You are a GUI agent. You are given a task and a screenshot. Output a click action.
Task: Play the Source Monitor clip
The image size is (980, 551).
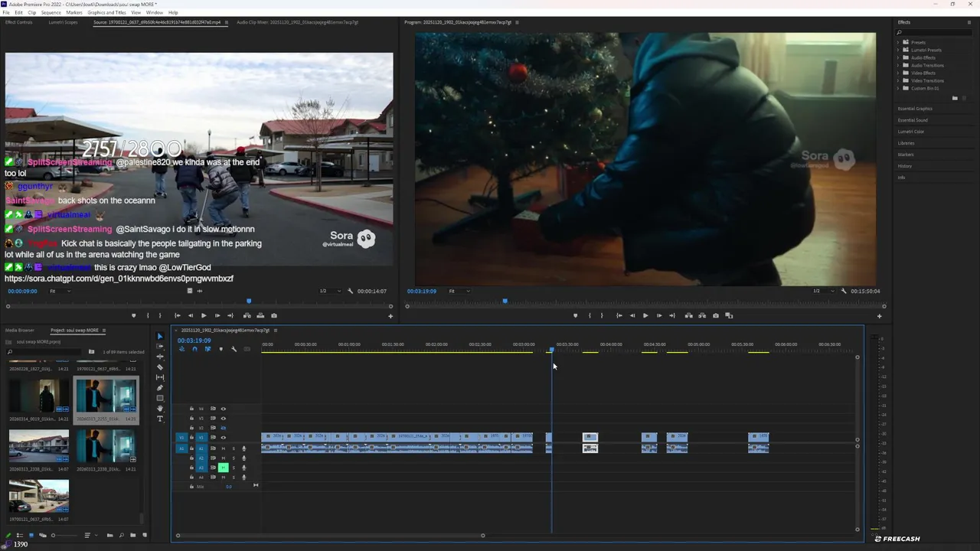(204, 315)
